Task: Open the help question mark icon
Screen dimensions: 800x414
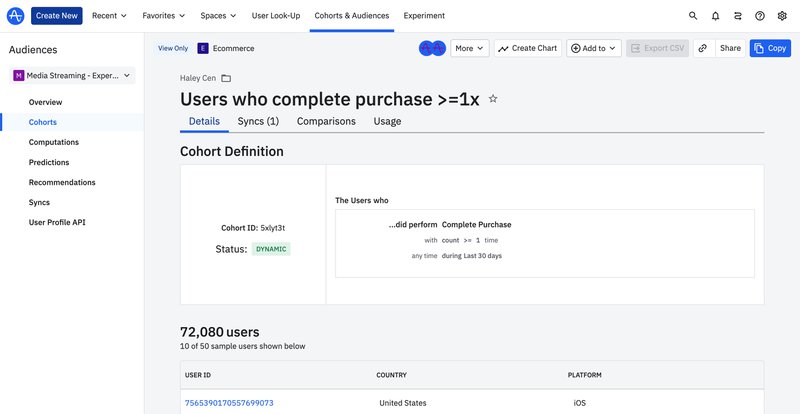Action: click(760, 16)
